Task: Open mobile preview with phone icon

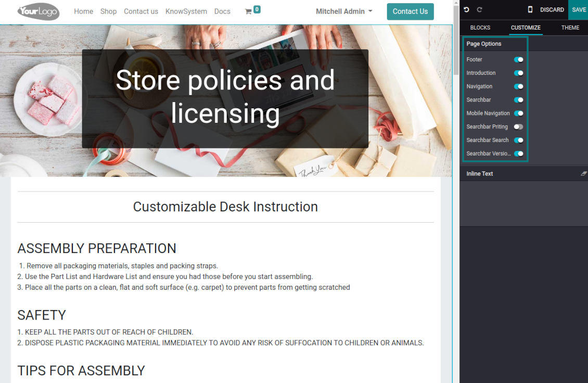Action: coord(530,10)
